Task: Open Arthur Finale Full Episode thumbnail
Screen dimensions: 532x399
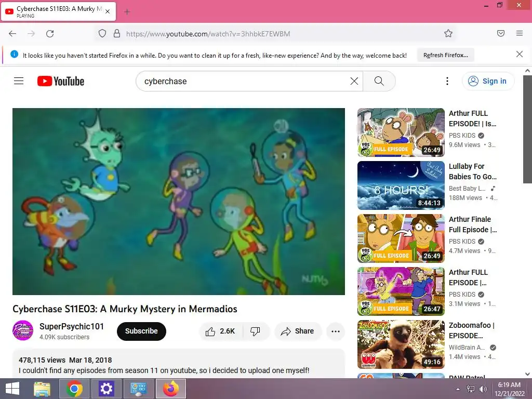Action: (x=401, y=238)
